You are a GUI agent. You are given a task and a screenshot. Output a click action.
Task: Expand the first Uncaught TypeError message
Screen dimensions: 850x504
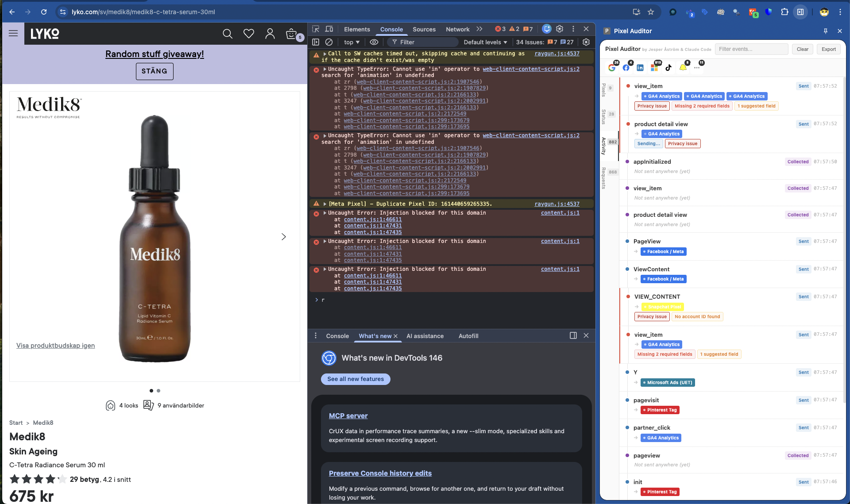tap(325, 69)
